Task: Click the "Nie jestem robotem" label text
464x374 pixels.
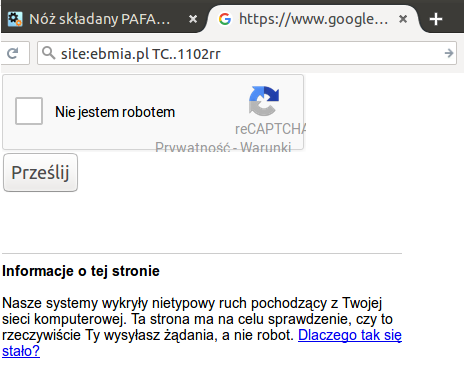Action: tap(115, 112)
